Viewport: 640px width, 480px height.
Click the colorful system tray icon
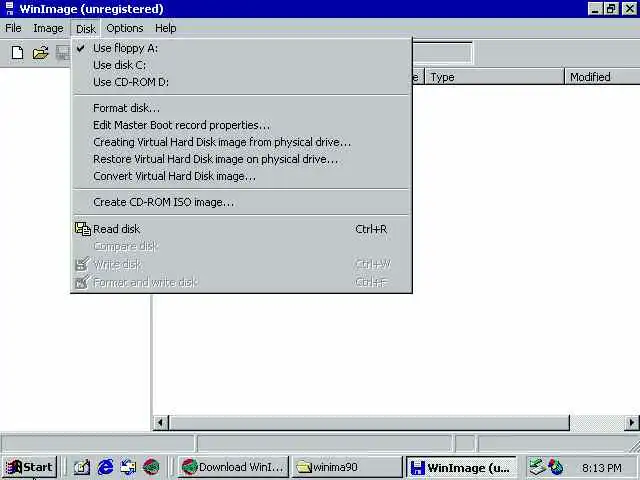556,467
